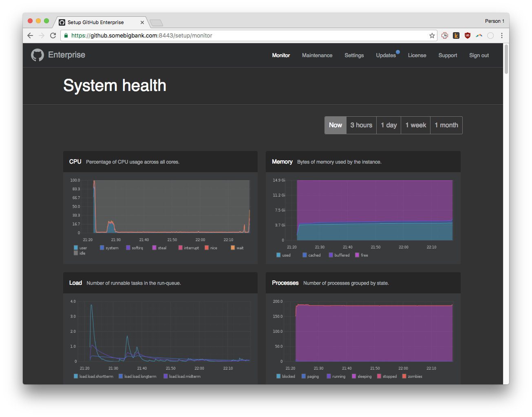Open the Maintenance navigation tab
532x417 pixels.
pyautogui.click(x=317, y=55)
